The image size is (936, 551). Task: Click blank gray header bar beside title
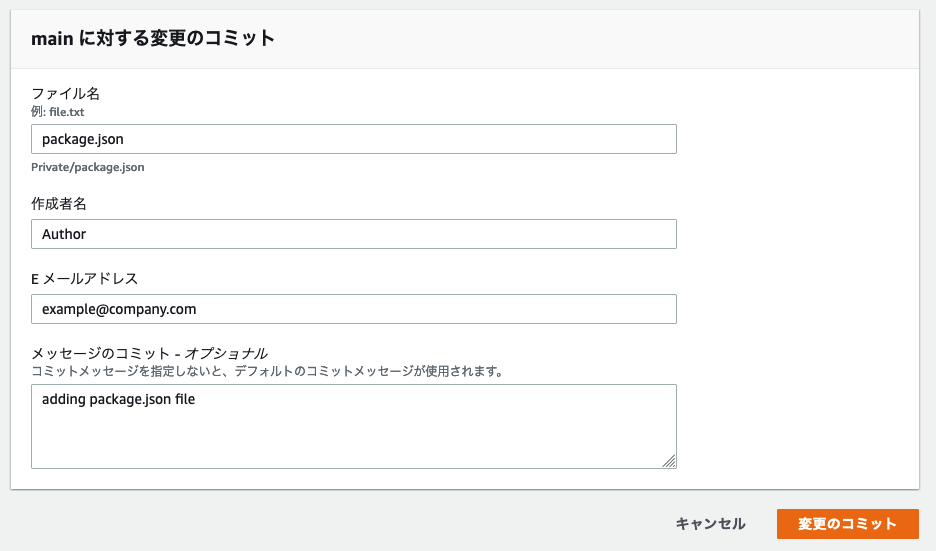tap(597, 39)
